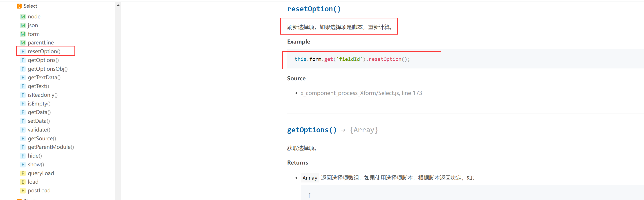
Task: Navigate to getOptionsObj() in the sidebar
Action: click(x=47, y=69)
